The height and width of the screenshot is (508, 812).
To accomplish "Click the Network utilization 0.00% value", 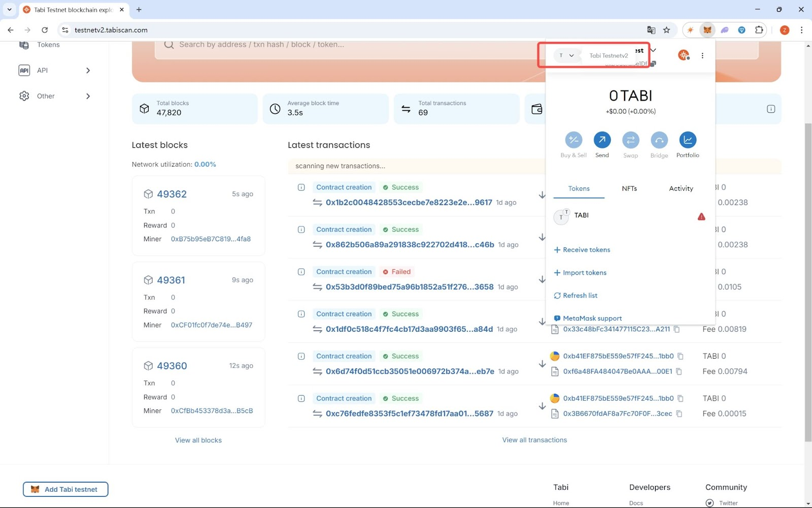I will click(205, 165).
